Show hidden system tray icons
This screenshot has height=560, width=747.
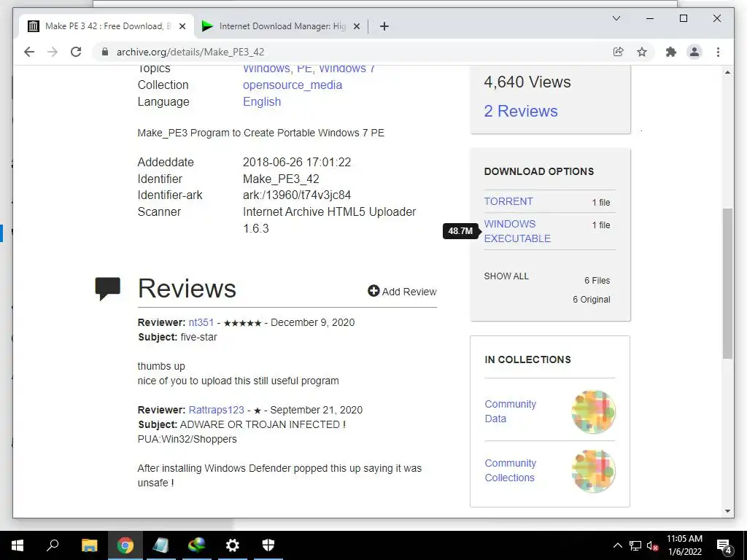tap(617, 545)
